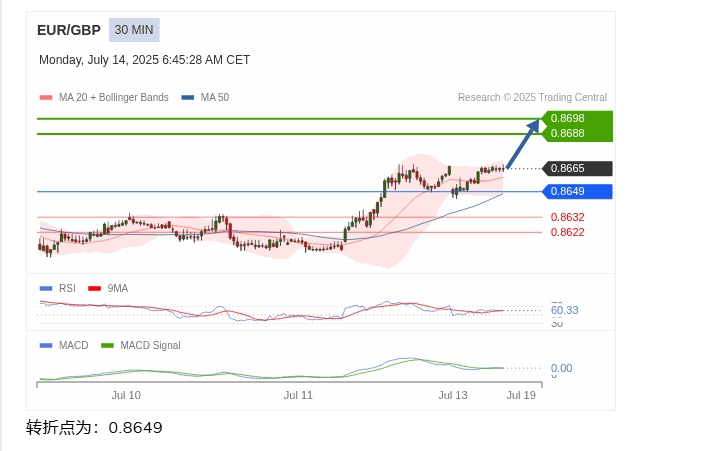Screen dimensions: 725x451
Task: Click the Jul 10 axis label
Action: coord(126,395)
